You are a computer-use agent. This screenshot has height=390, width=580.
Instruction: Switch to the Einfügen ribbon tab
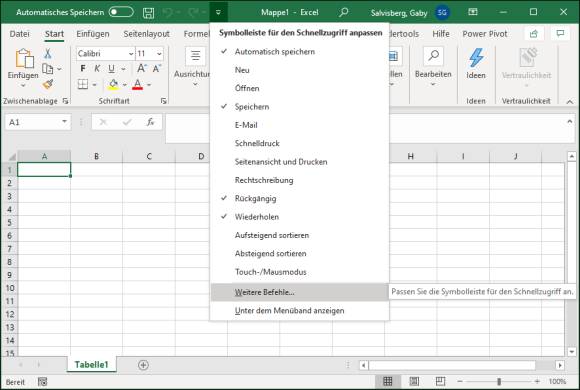[x=93, y=34]
